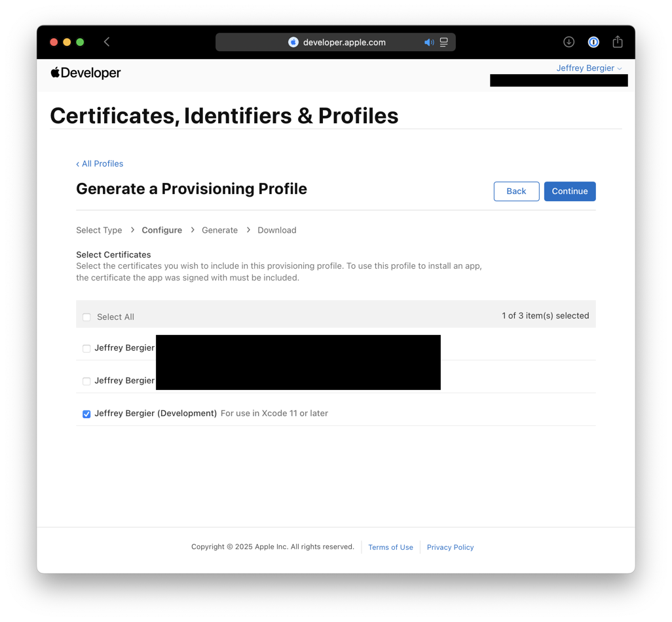This screenshot has height=622, width=672.
Task: Click the 1Password extension icon
Action: (593, 42)
